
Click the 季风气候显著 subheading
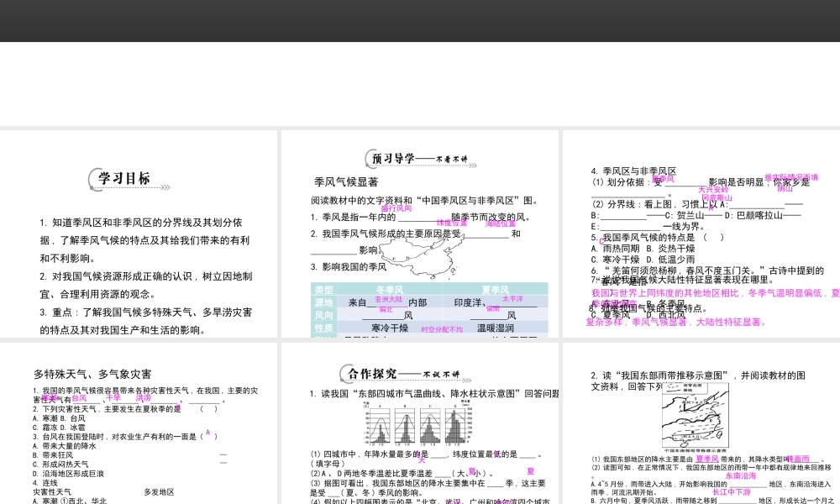click(x=346, y=181)
